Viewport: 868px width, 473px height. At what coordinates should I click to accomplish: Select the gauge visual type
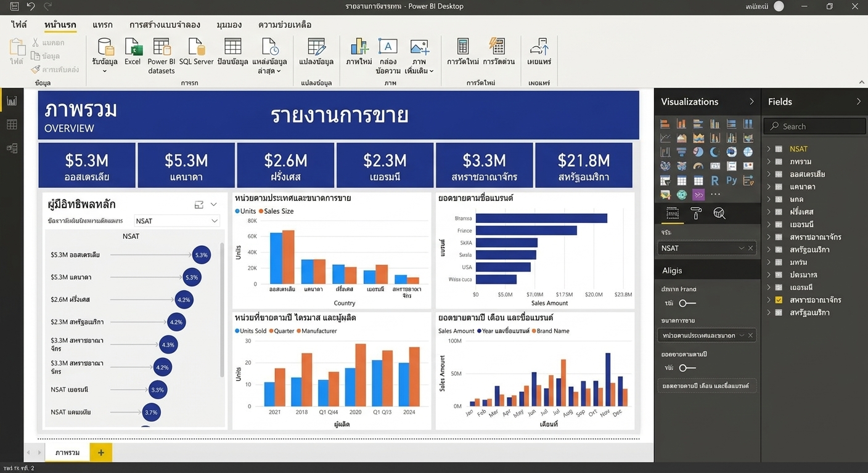(x=698, y=166)
